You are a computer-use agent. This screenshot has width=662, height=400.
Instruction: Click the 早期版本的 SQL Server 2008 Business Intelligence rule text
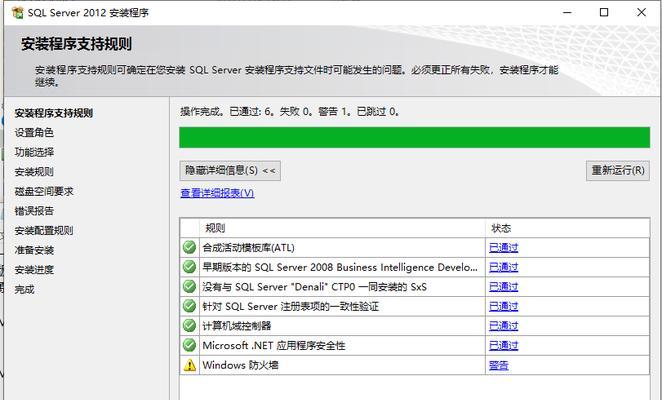(x=340, y=267)
